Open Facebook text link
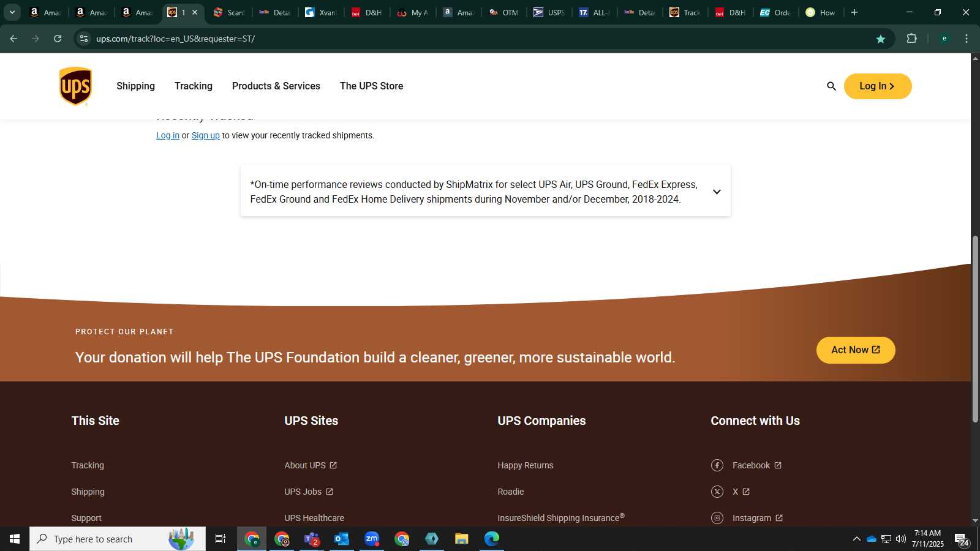Viewport: 980px width, 551px height. point(757,465)
